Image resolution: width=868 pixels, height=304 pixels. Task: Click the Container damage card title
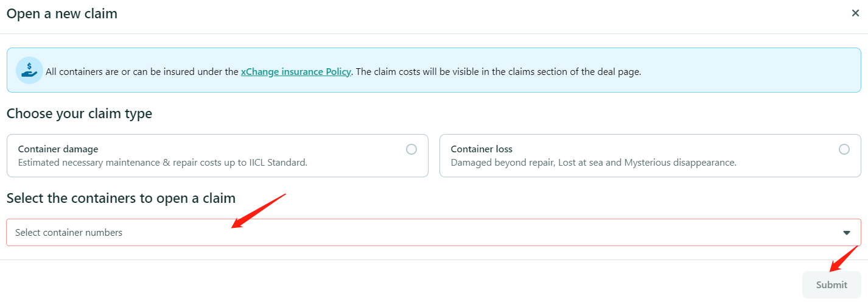click(x=58, y=149)
